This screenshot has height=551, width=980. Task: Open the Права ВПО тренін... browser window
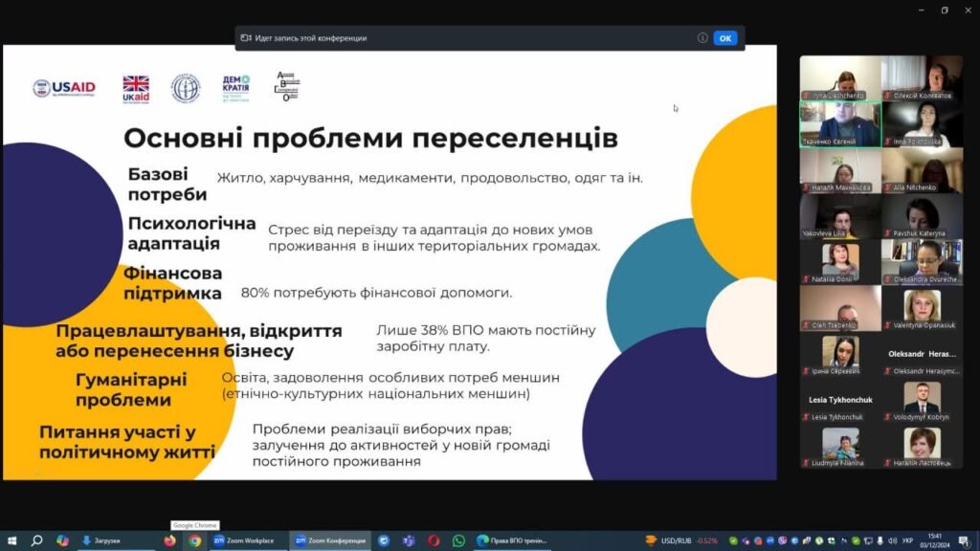coord(513,540)
